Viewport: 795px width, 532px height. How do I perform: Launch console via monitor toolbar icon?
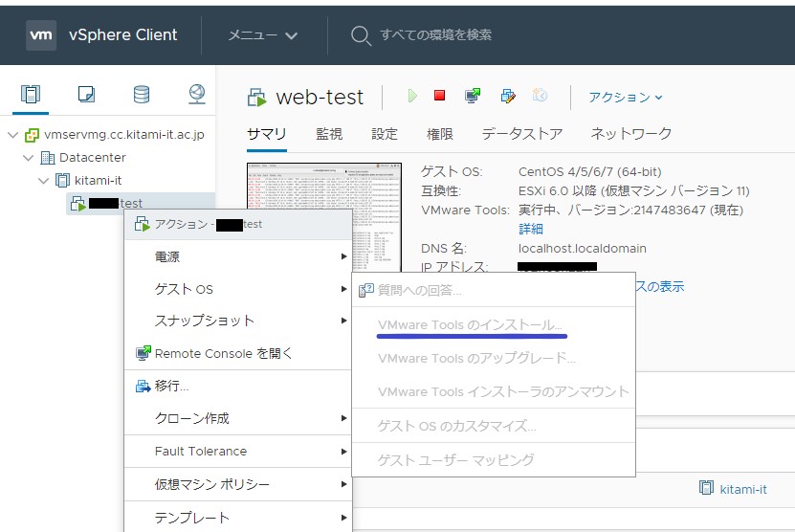pyautogui.click(x=473, y=96)
